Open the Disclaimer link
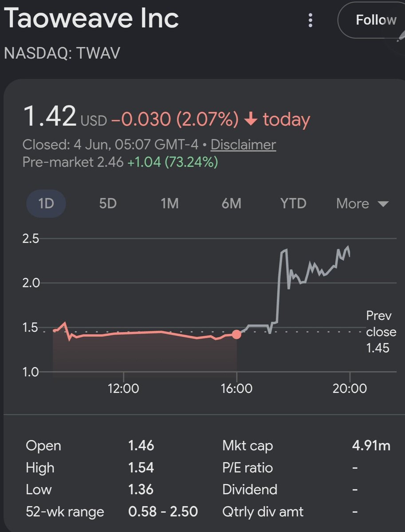Image resolution: width=405 pixels, height=532 pixels. pos(243,145)
